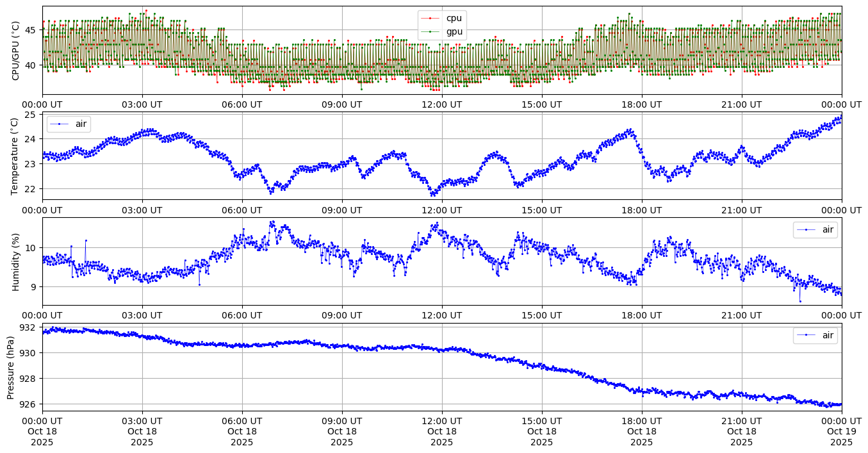This screenshot has height=453, width=868.
Task: Click the 926 tick on the Pressure axis
Action: coord(29,404)
